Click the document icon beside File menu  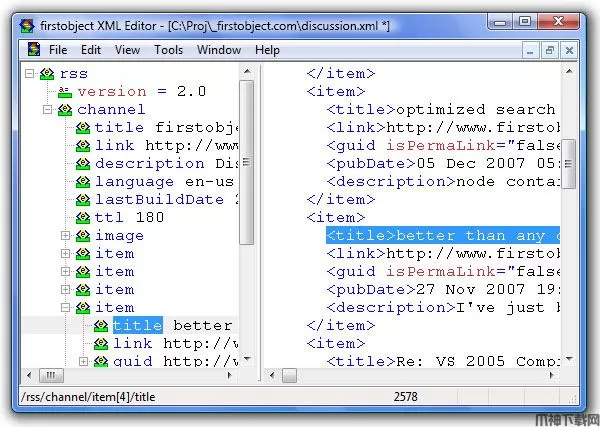click(x=34, y=50)
